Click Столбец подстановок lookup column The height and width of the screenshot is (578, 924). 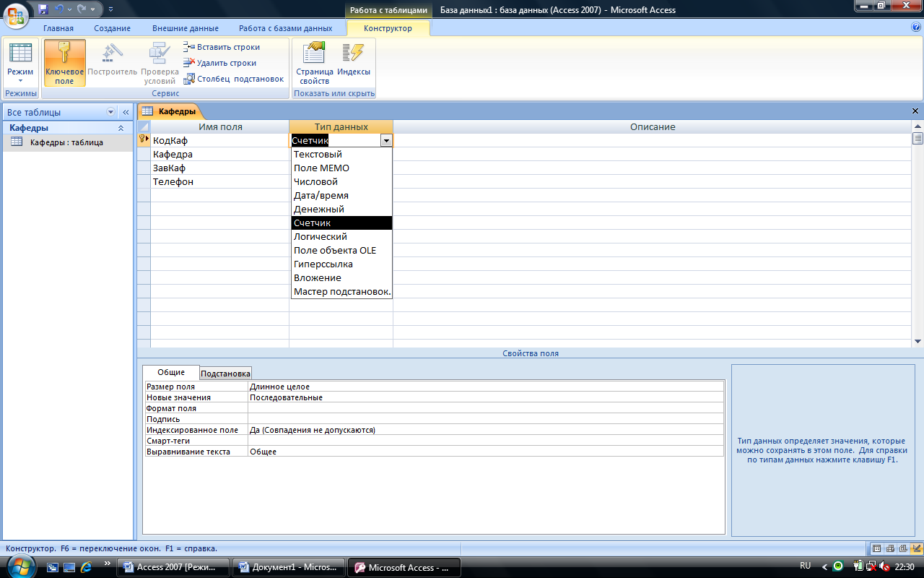(234, 79)
